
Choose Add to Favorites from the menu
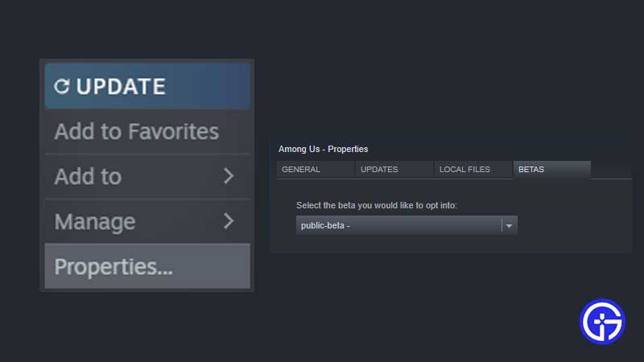tap(136, 131)
